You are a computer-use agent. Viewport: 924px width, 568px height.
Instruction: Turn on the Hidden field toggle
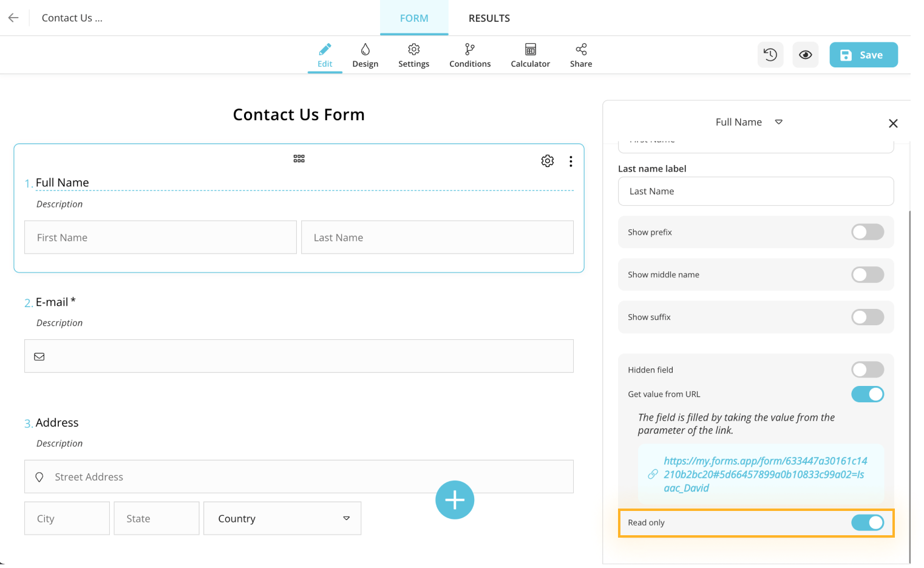coord(868,370)
